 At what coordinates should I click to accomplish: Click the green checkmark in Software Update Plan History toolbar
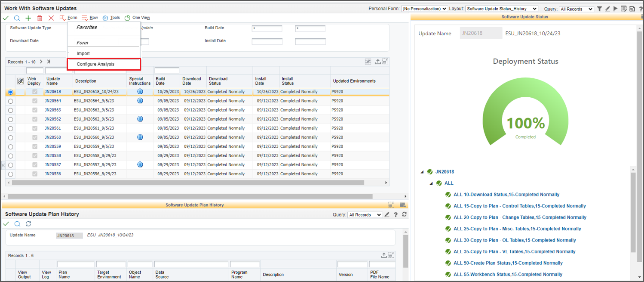(6, 224)
